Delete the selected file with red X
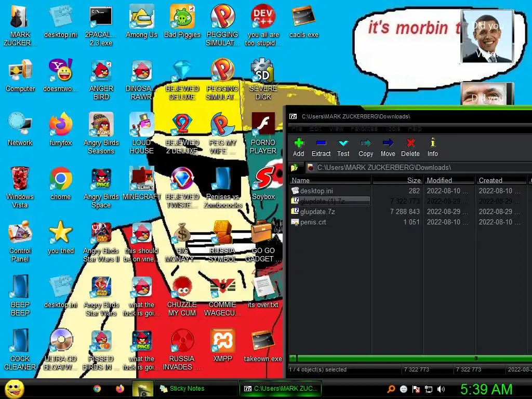This screenshot has width=532, height=399. coord(410,147)
